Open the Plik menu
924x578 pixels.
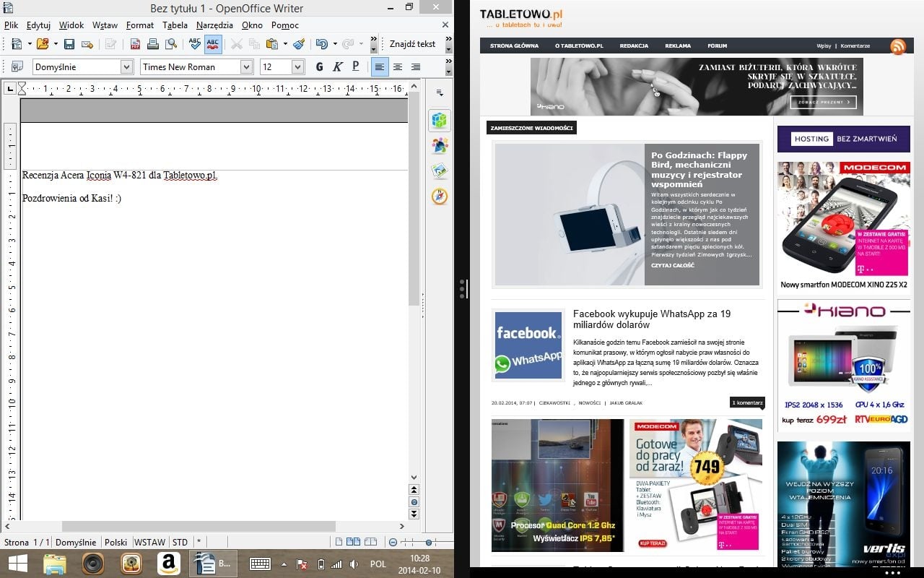[11, 25]
